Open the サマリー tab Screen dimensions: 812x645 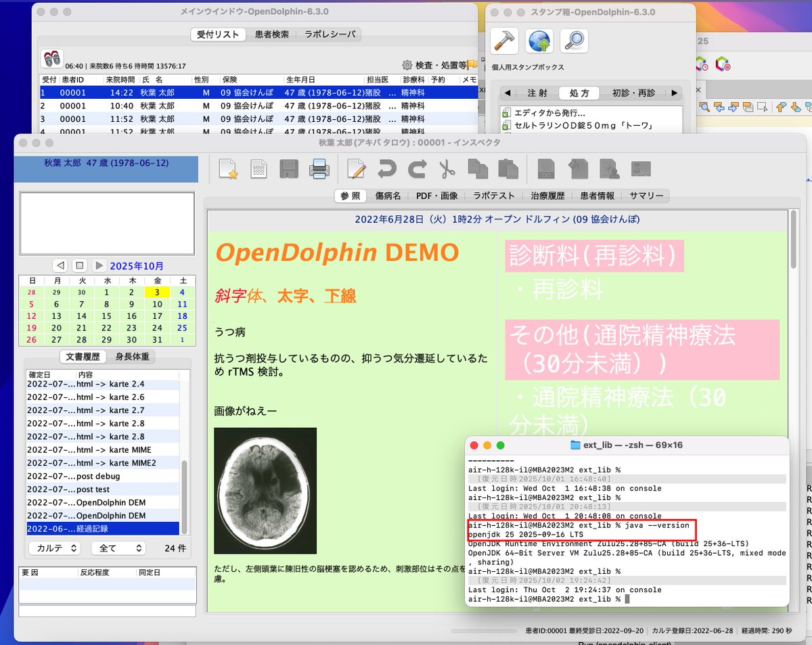coord(646,196)
